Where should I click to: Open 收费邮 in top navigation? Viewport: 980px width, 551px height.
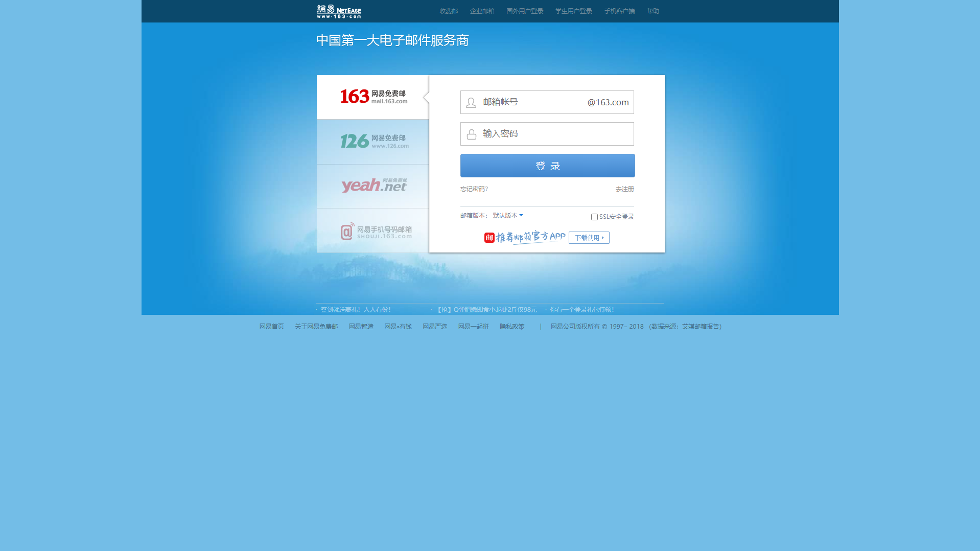pos(449,11)
